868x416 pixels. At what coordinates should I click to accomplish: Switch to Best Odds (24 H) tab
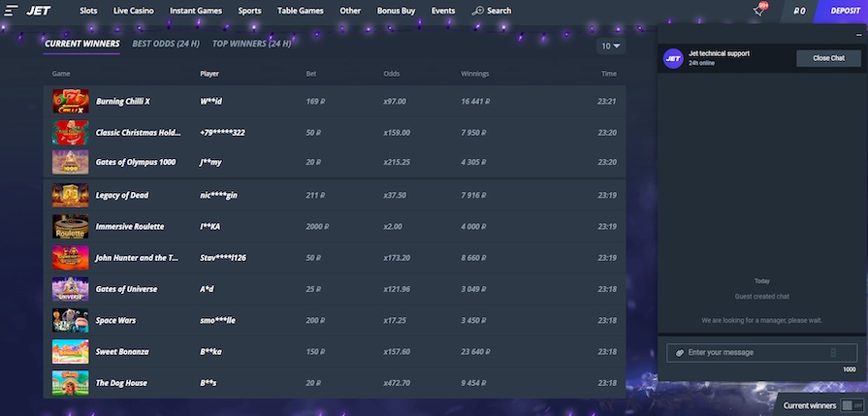point(166,44)
